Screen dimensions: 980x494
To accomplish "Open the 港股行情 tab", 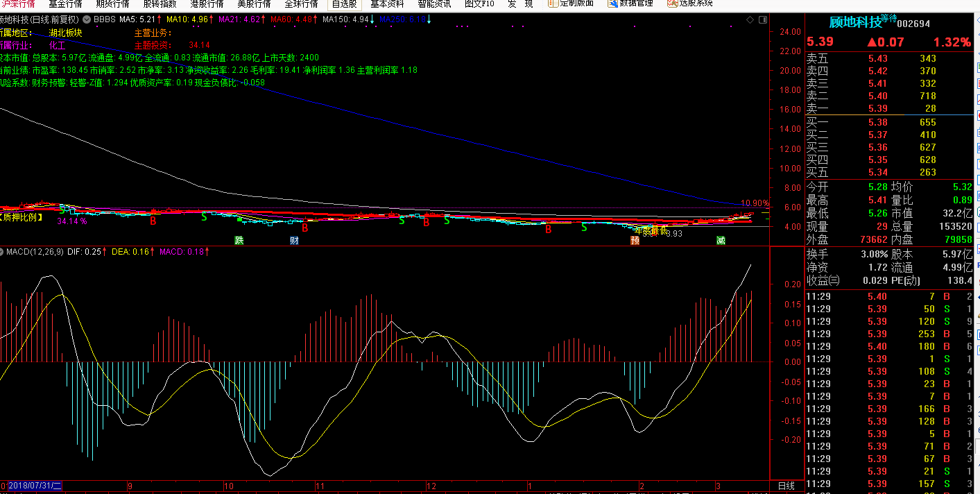I will [207, 3].
